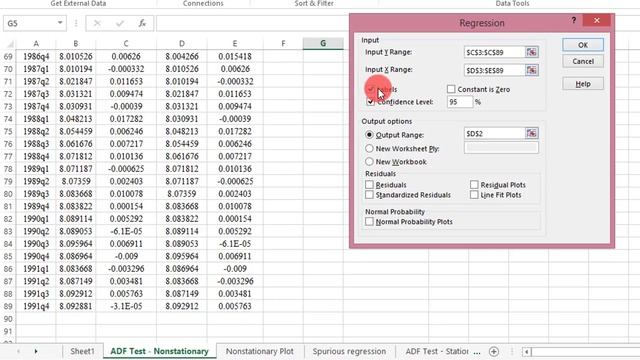This screenshot has height=360, width=640.
Task: Click cell E69 value 0.015418
Action: pyautogui.click(x=235, y=56)
